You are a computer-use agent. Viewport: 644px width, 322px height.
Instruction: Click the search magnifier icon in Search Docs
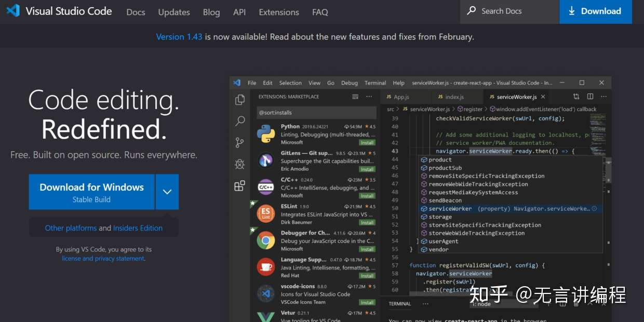pyautogui.click(x=472, y=11)
